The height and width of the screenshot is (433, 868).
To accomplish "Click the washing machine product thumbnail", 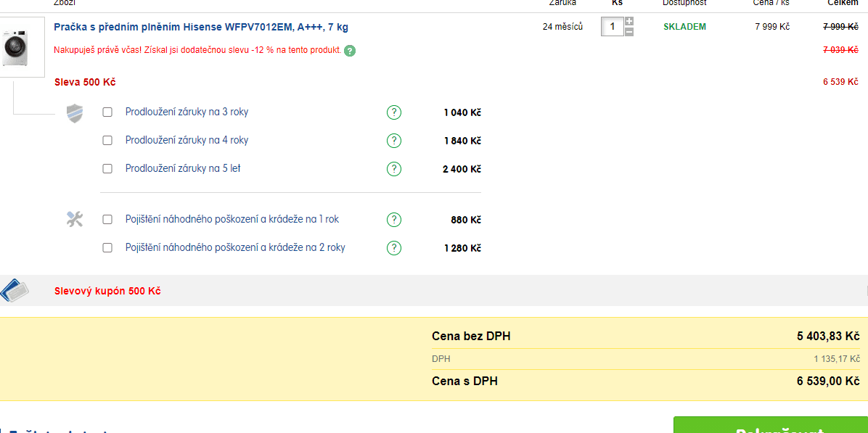I will (22, 47).
